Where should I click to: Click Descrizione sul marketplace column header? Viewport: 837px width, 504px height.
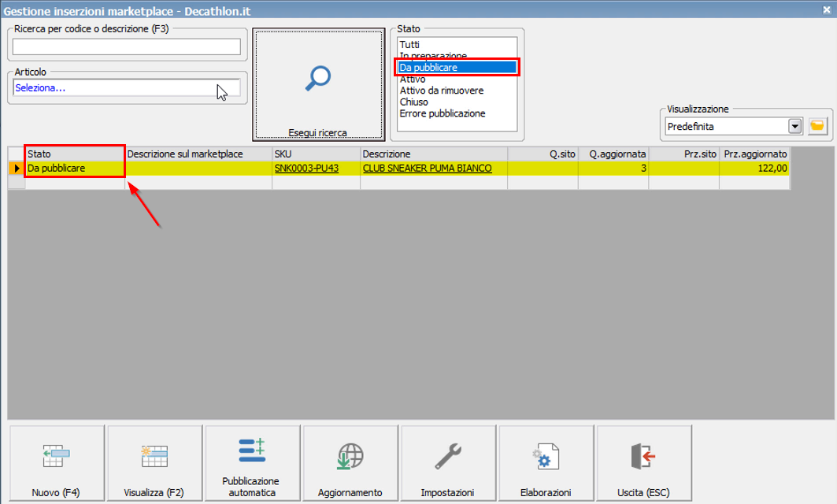click(198, 154)
